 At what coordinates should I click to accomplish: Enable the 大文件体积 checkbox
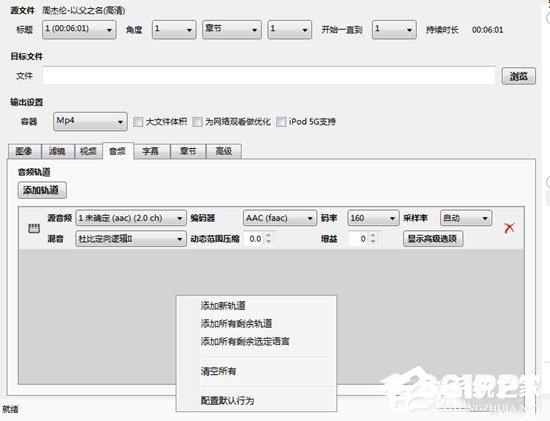click(x=138, y=122)
